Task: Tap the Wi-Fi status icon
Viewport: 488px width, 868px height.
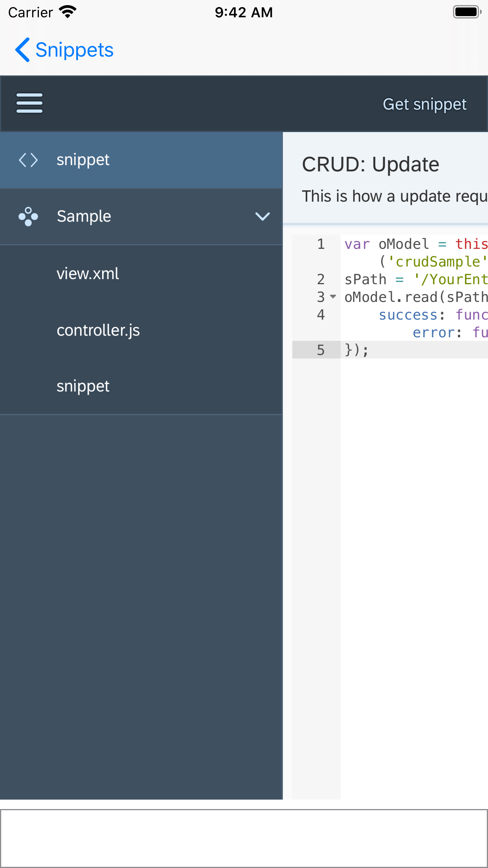Action: pyautogui.click(x=68, y=12)
